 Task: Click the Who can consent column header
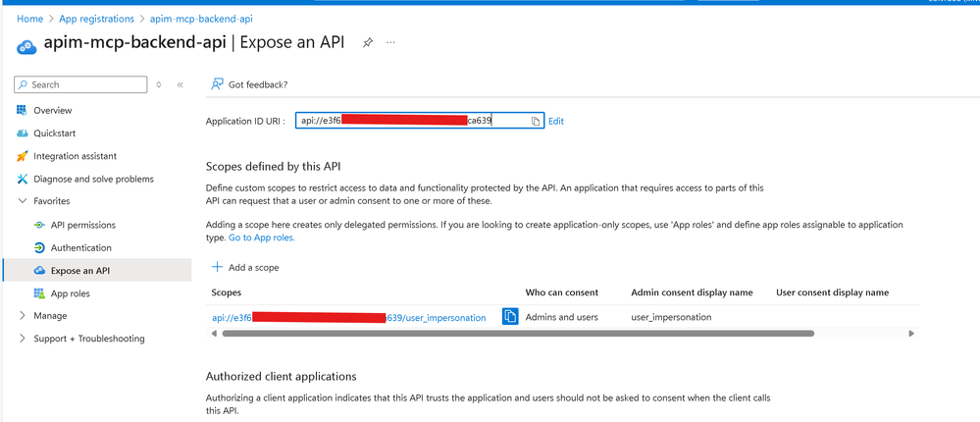[562, 291]
